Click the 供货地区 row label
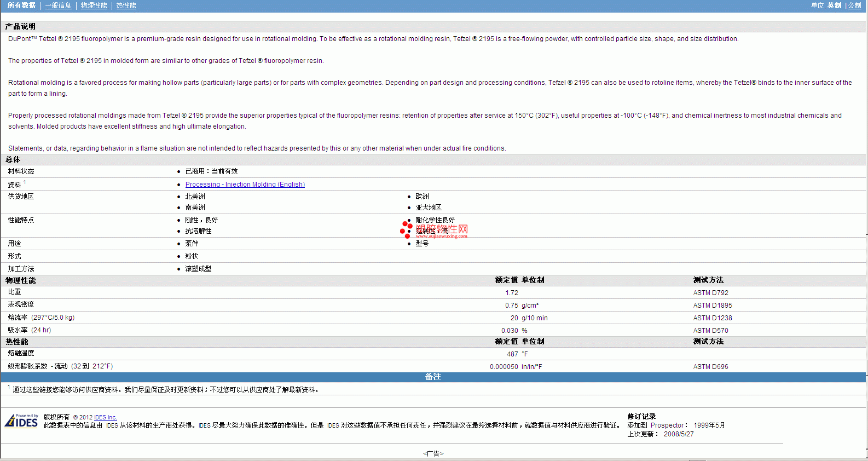 (x=21, y=197)
